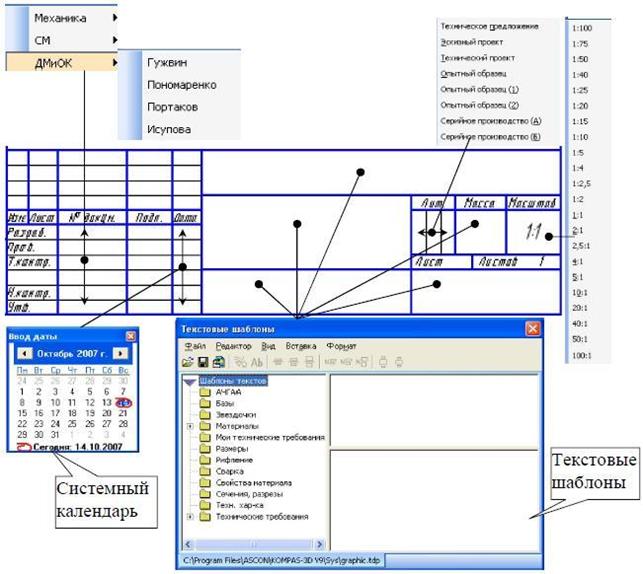Image resolution: width=643 pixels, height=574 pixels.
Task: Expand the СМ submenu arrow
Action: (115, 40)
